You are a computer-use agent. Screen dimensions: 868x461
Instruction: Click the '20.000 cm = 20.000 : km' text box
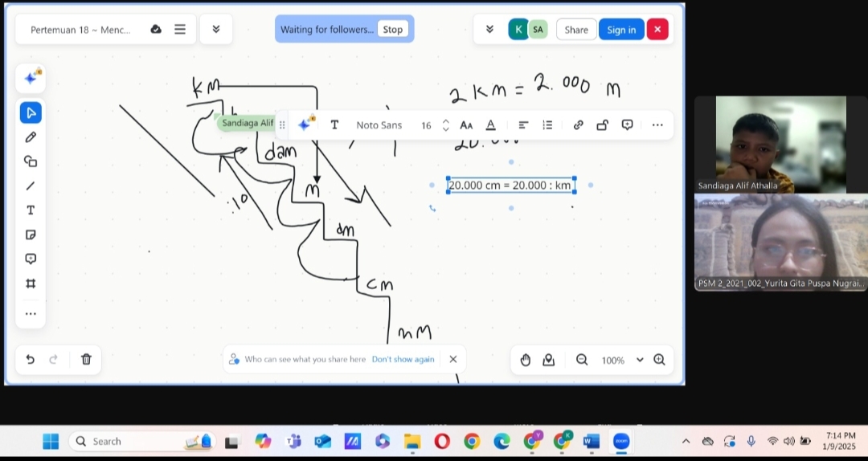[x=510, y=185]
